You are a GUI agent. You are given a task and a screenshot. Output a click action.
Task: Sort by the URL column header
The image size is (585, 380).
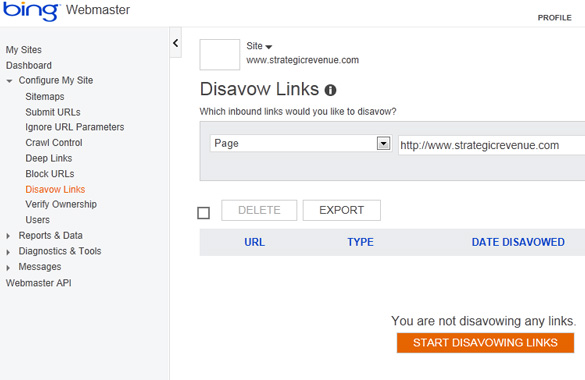[254, 242]
